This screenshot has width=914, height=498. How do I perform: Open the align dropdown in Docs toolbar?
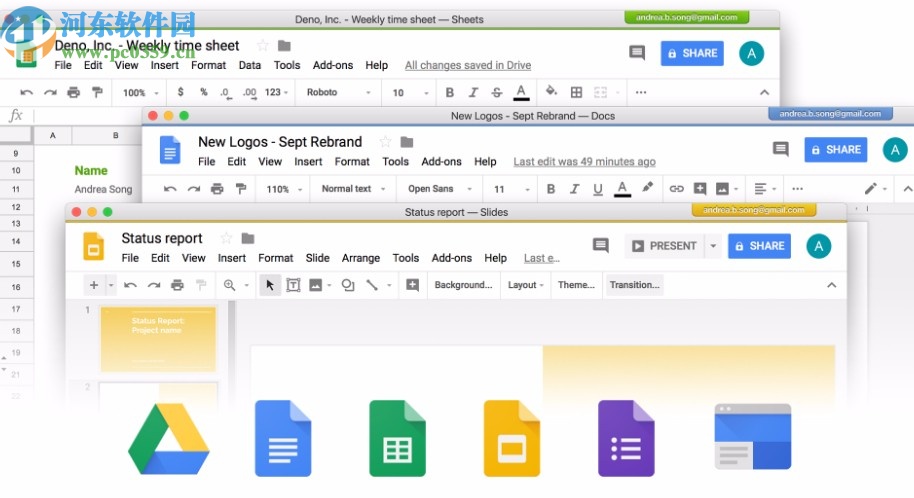pyautogui.click(x=765, y=188)
